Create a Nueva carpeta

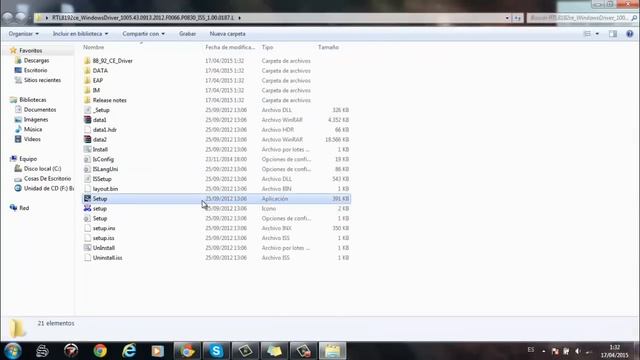[x=227, y=34]
